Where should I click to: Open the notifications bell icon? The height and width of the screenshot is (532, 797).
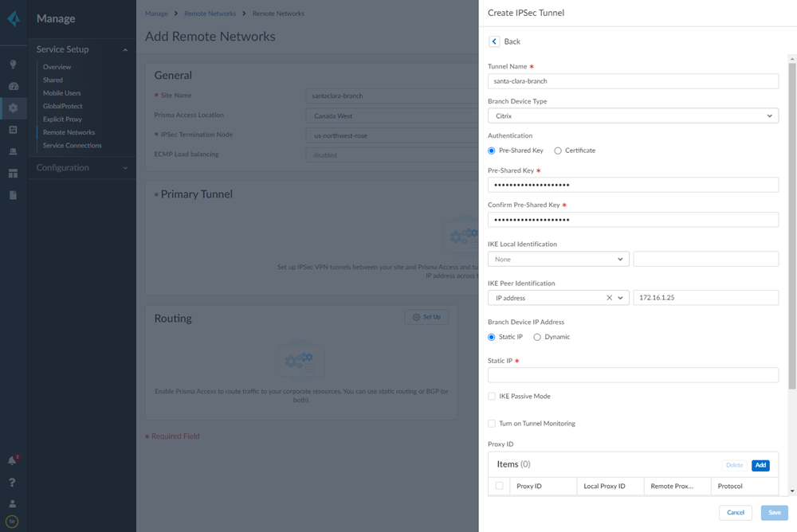click(13, 460)
